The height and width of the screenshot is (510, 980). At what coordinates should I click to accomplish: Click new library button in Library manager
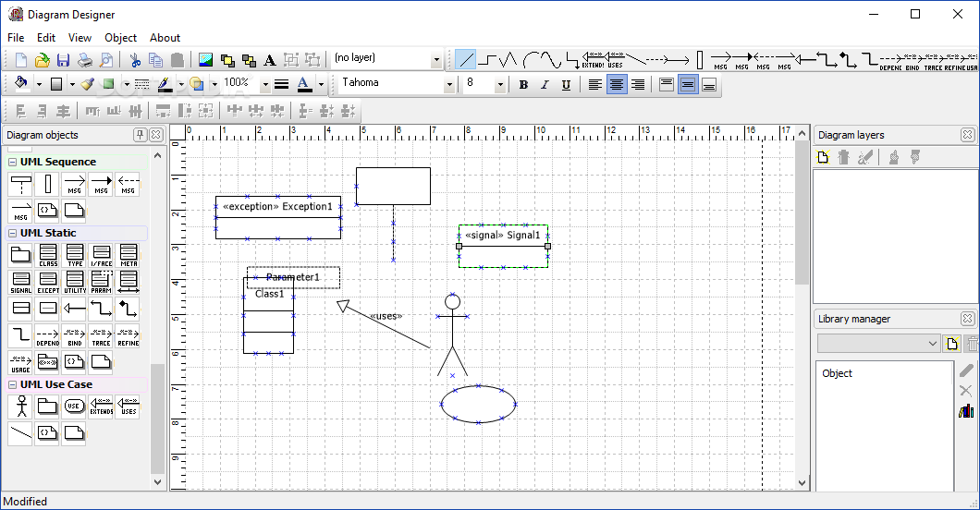tap(951, 344)
